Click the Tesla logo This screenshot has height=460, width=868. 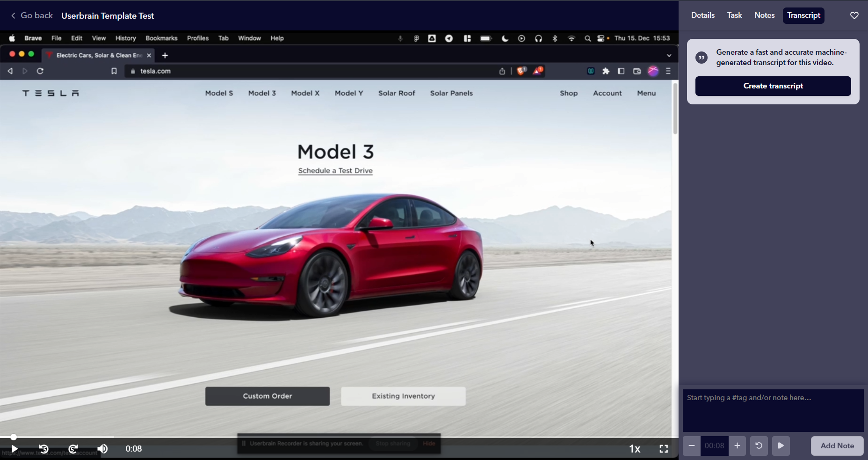point(51,93)
